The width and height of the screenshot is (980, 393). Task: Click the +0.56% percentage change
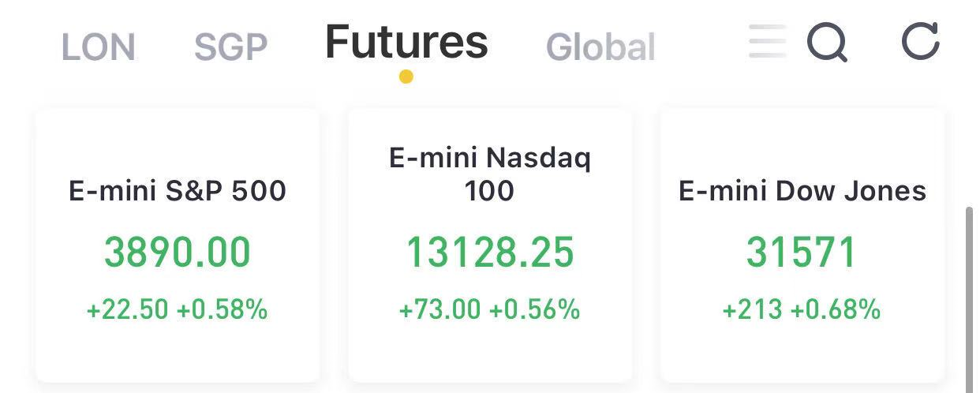[535, 309]
